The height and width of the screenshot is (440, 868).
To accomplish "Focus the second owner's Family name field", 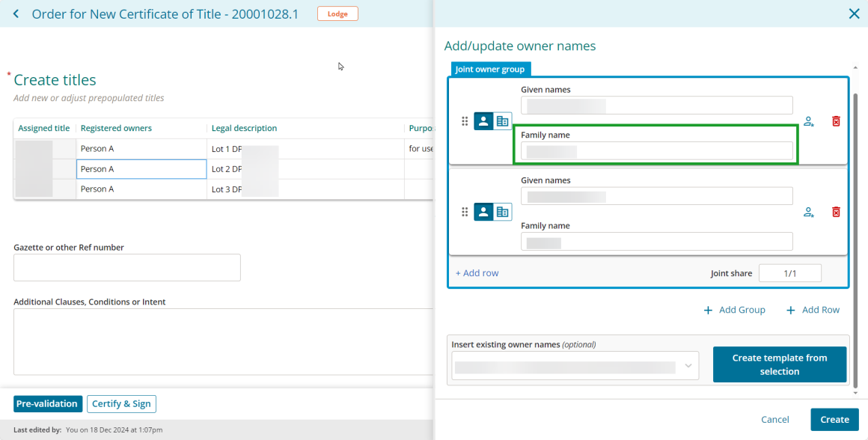I will (656, 241).
